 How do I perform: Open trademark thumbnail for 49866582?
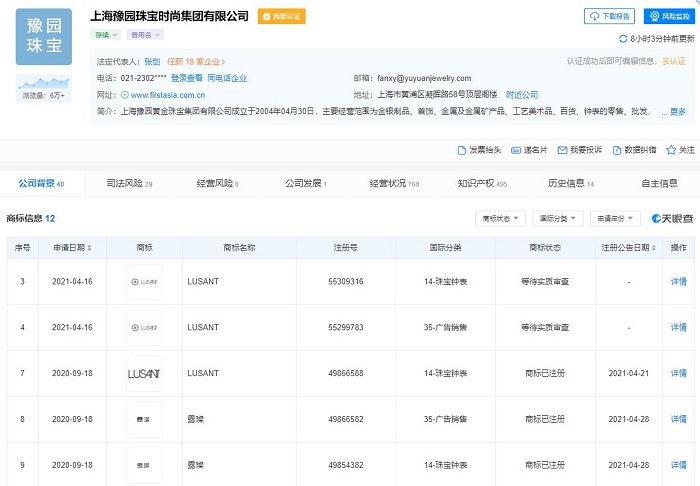pos(144,420)
